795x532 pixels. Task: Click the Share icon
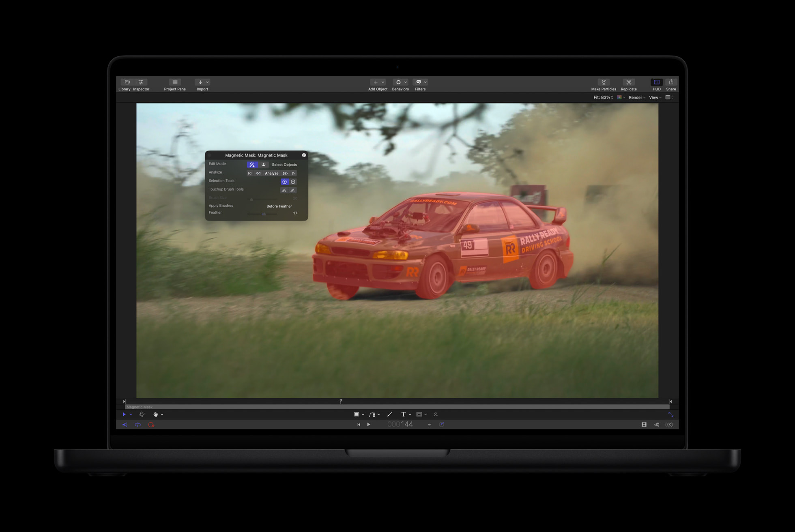(x=671, y=84)
